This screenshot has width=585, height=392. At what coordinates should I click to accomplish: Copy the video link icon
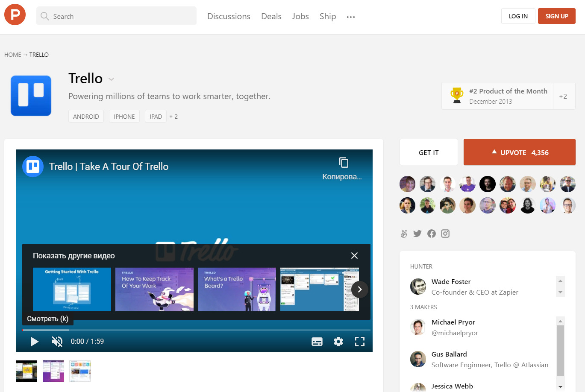click(344, 163)
